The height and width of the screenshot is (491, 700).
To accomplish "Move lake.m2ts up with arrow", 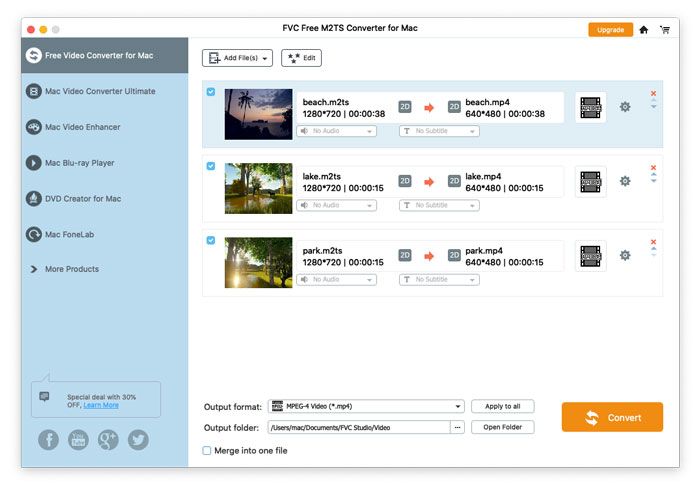I will [x=654, y=175].
